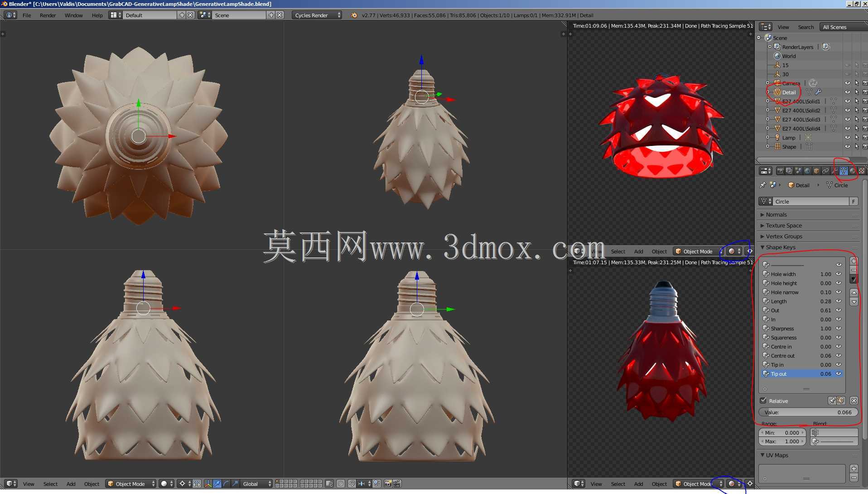The height and width of the screenshot is (494, 868).
Task: Click the rotate manipulator arc icon
Action: click(x=226, y=484)
